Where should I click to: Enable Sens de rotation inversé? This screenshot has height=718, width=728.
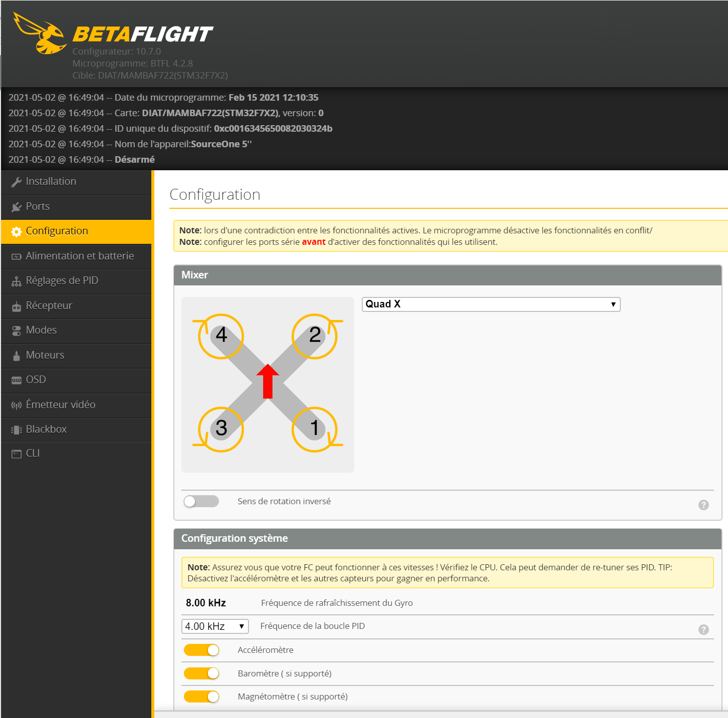[x=201, y=501]
